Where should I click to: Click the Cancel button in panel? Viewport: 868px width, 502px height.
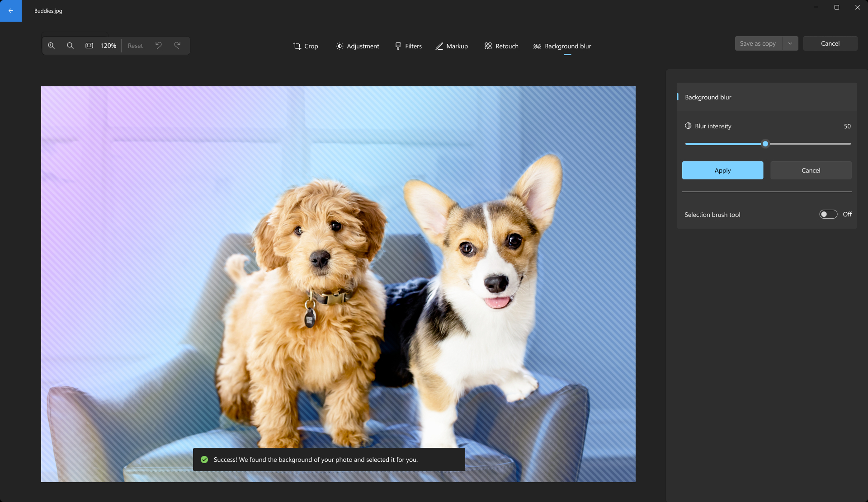click(x=811, y=170)
